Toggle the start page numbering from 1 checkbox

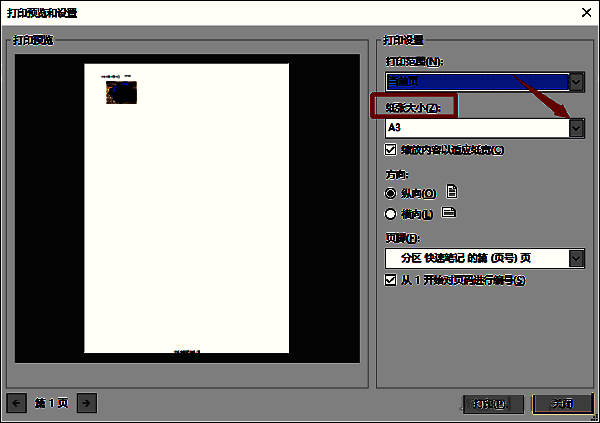(391, 281)
